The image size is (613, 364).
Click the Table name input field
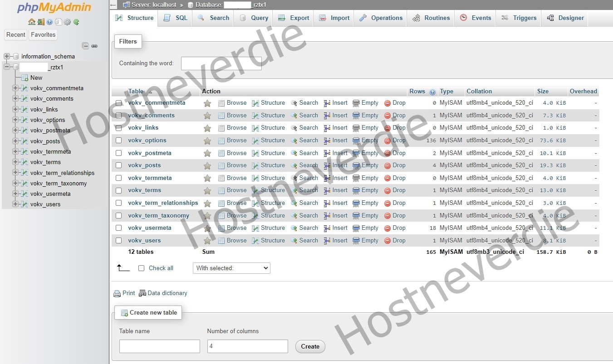point(159,346)
